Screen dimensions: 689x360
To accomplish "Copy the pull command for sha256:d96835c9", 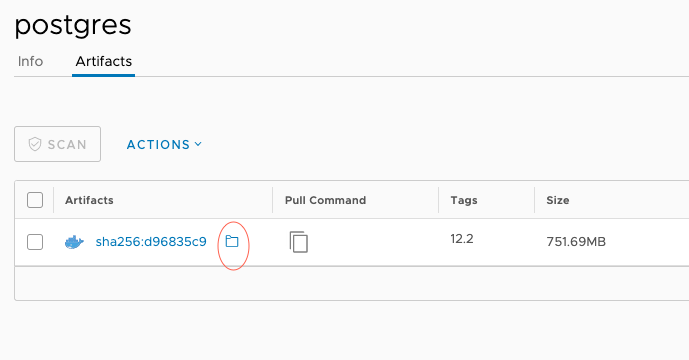I will (299, 242).
